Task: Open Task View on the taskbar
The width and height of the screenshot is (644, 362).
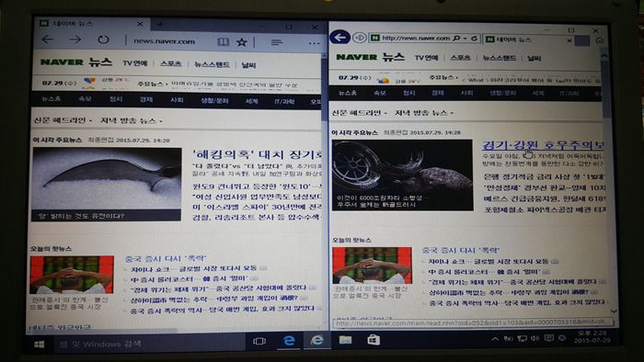Action: [x=259, y=341]
